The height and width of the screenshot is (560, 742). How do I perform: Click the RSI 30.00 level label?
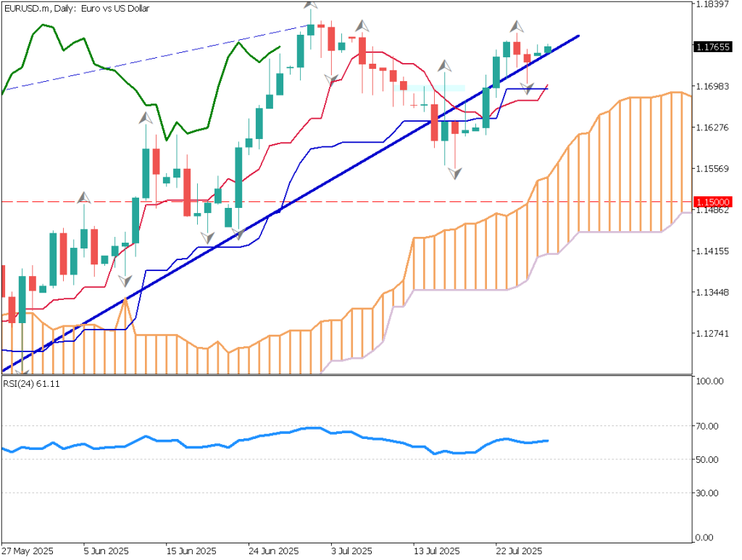pyautogui.click(x=707, y=493)
